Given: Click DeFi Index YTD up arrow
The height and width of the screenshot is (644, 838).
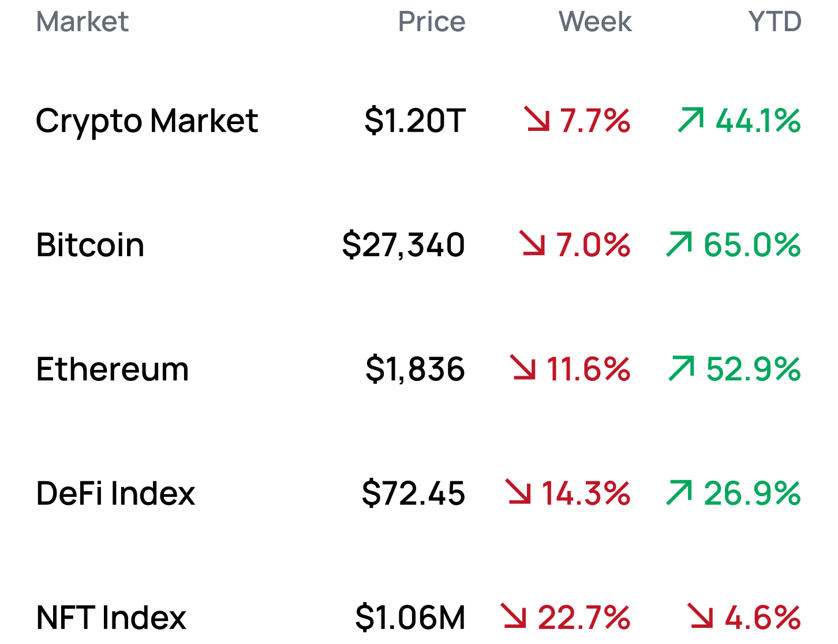Looking at the screenshot, I should point(679,492).
